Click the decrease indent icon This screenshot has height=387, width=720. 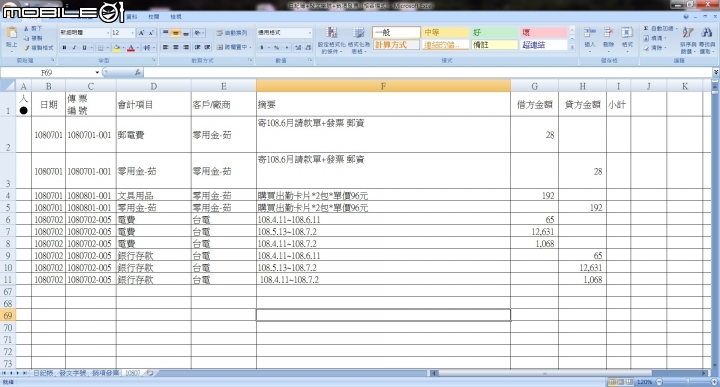(197, 47)
